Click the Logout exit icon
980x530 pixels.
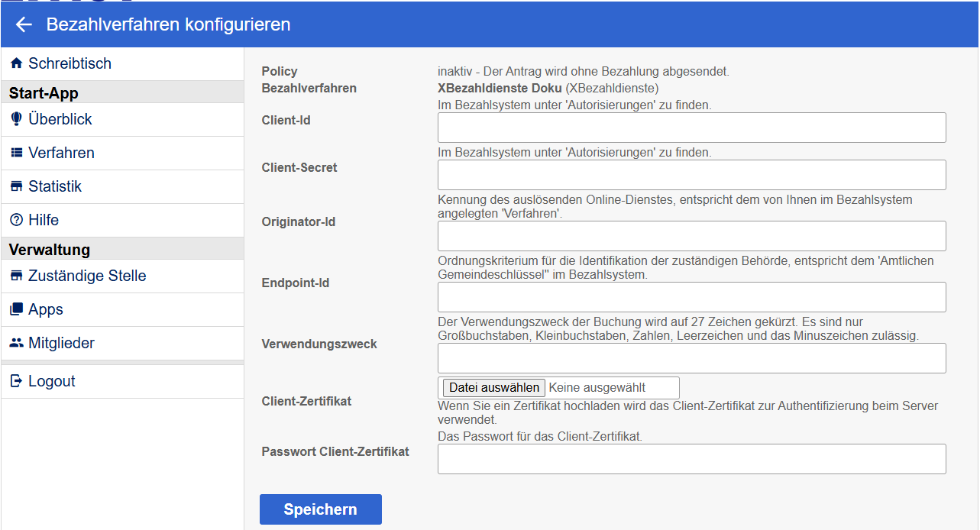pos(17,382)
